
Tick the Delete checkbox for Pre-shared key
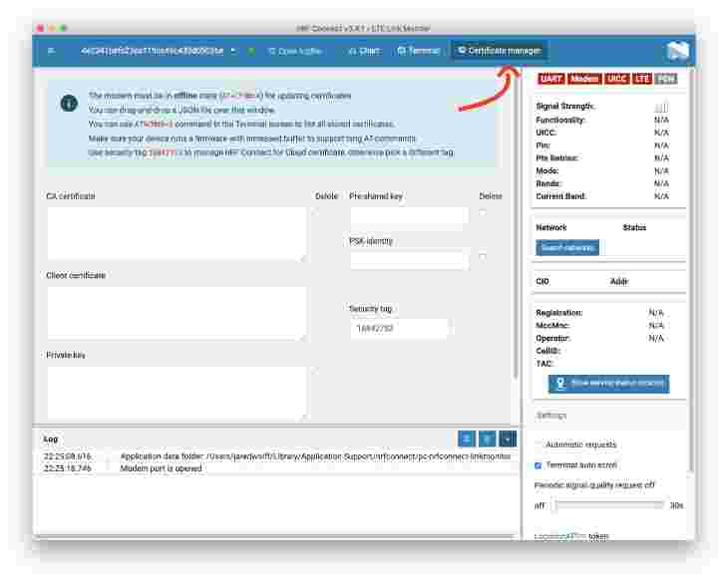pyautogui.click(x=483, y=212)
